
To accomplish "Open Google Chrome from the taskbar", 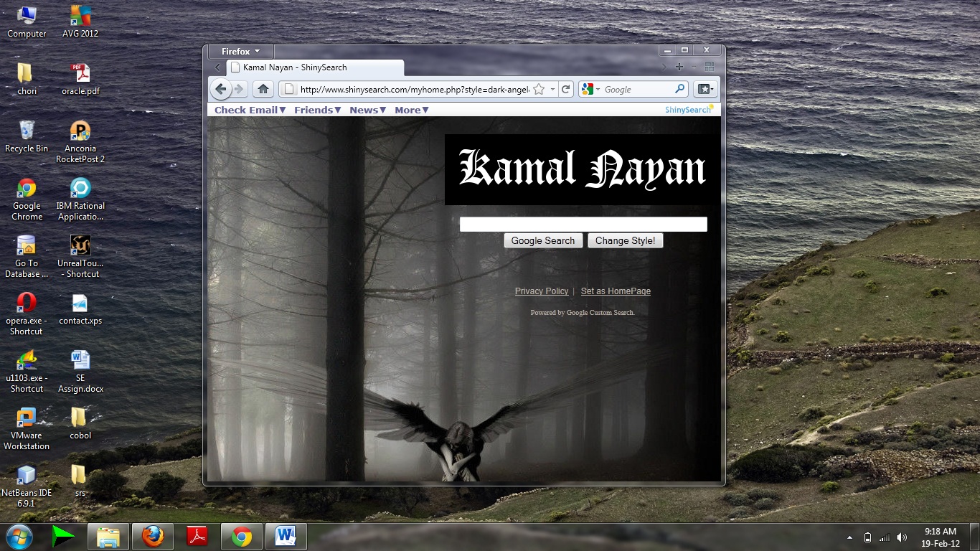I will click(242, 537).
